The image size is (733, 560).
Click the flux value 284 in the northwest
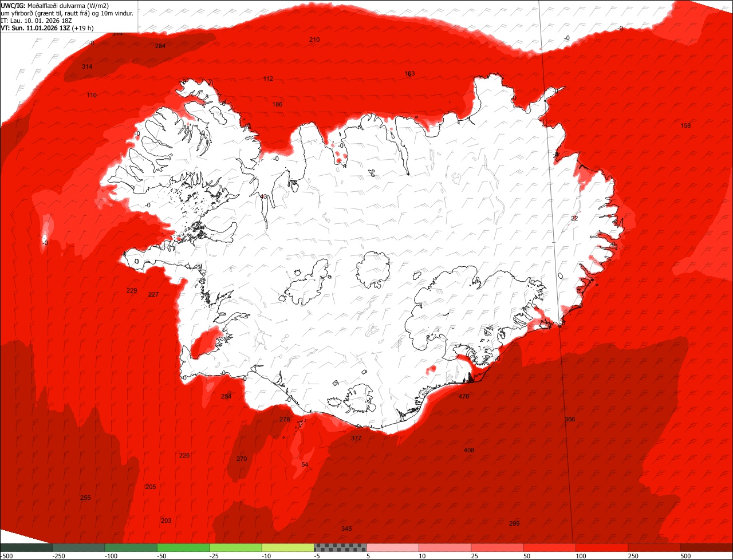coord(160,46)
